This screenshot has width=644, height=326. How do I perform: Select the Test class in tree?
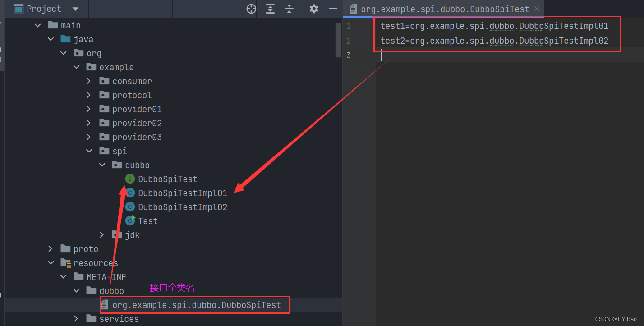click(x=148, y=221)
